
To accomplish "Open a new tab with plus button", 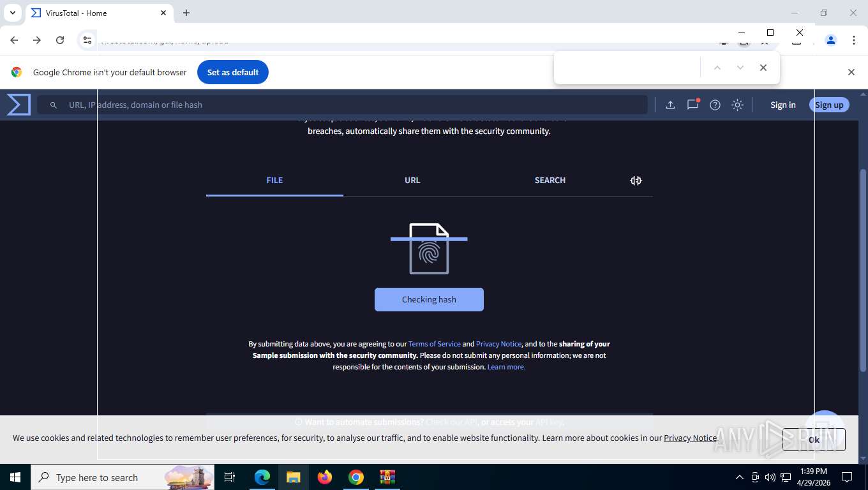I will click(x=186, y=13).
